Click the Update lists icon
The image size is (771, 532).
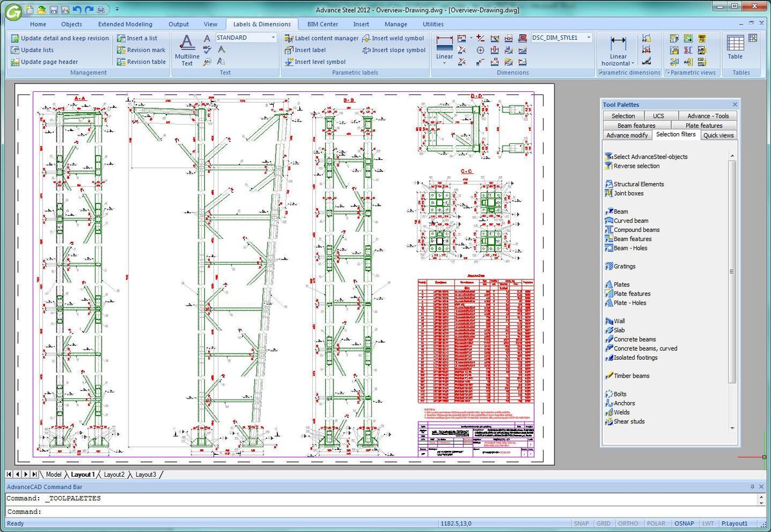(x=15, y=50)
